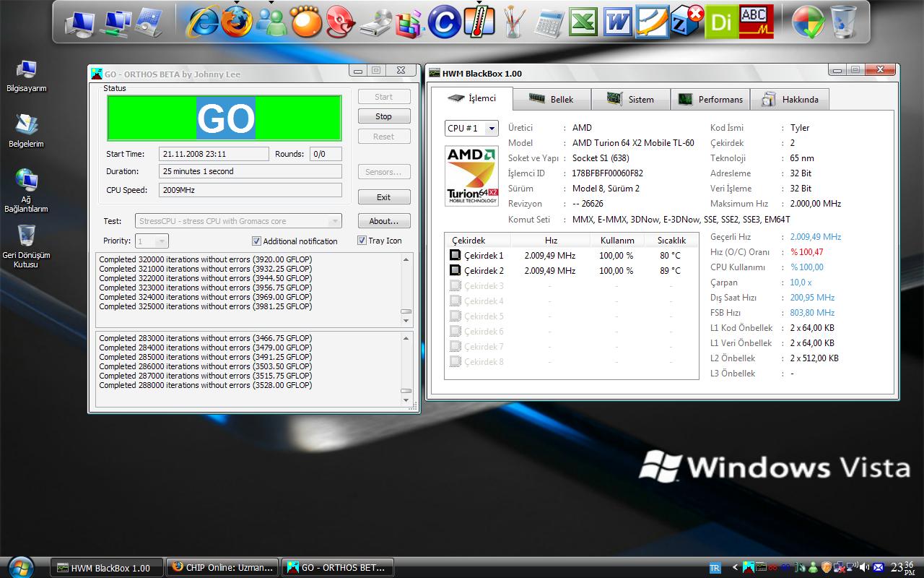Open the ABC spell-check dock icon
924x578 pixels.
click(x=756, y=22)
